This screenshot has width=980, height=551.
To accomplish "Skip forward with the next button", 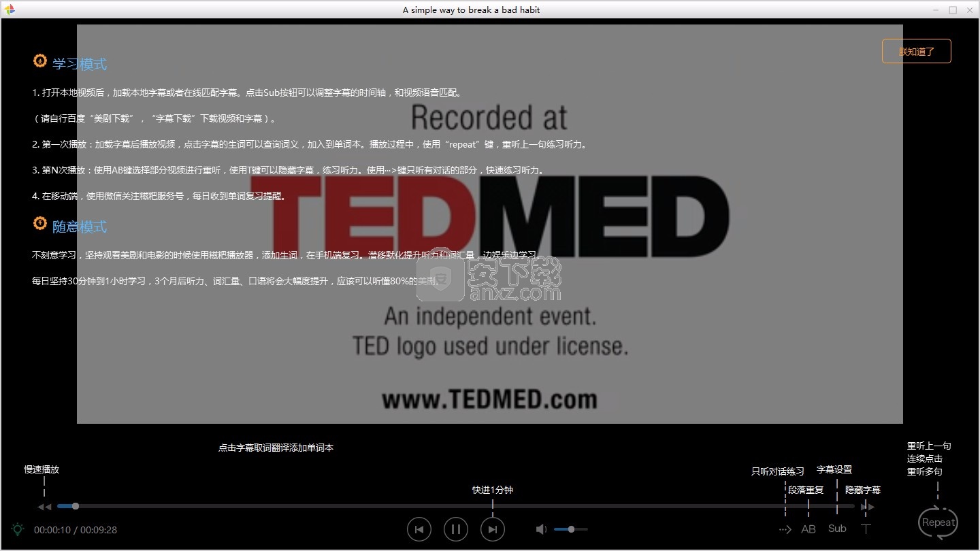I will point(493,529).
